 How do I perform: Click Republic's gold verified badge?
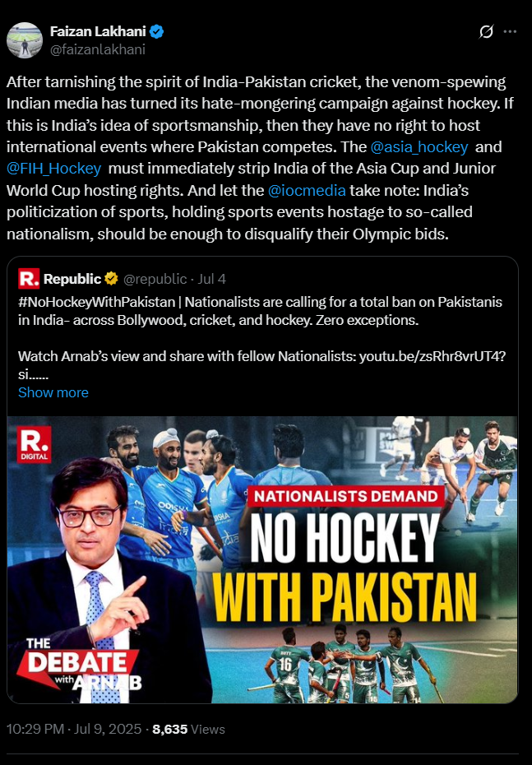click(111, 279)
